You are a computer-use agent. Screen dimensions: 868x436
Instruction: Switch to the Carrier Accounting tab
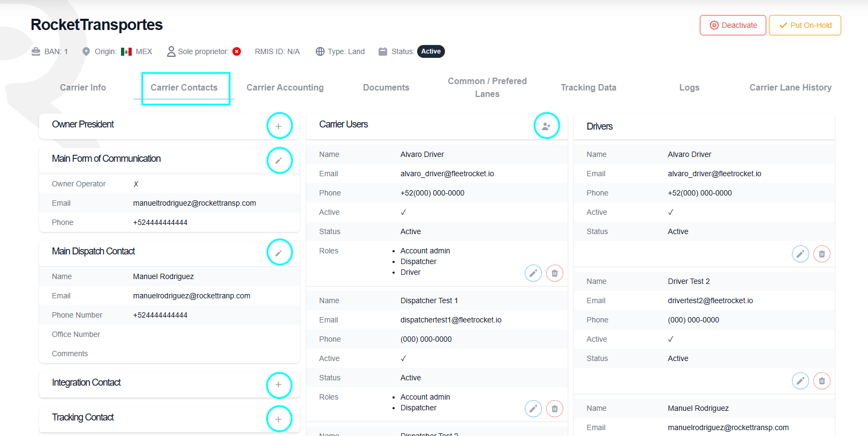click(x=285, y=87)
